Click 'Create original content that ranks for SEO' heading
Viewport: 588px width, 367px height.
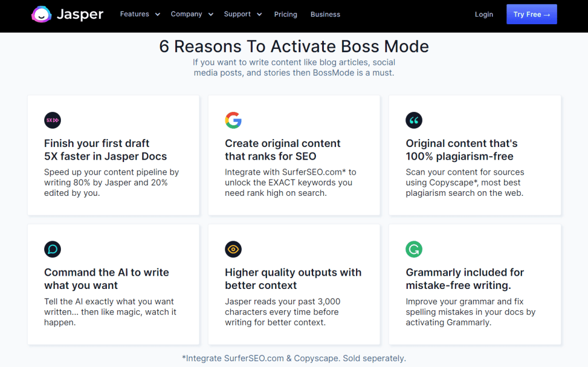[283, 150]
